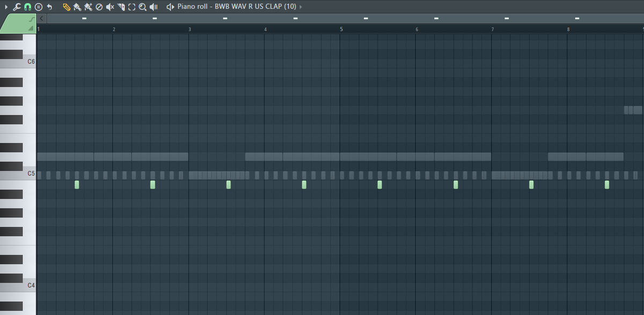Select the Paint brush tool

(x=77, y=7)
